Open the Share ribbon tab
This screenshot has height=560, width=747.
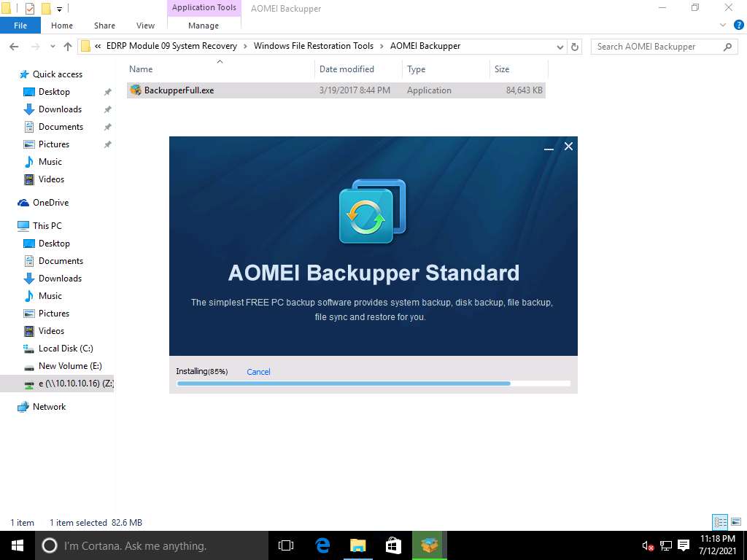pyautogui.click(x=104, y=26)
